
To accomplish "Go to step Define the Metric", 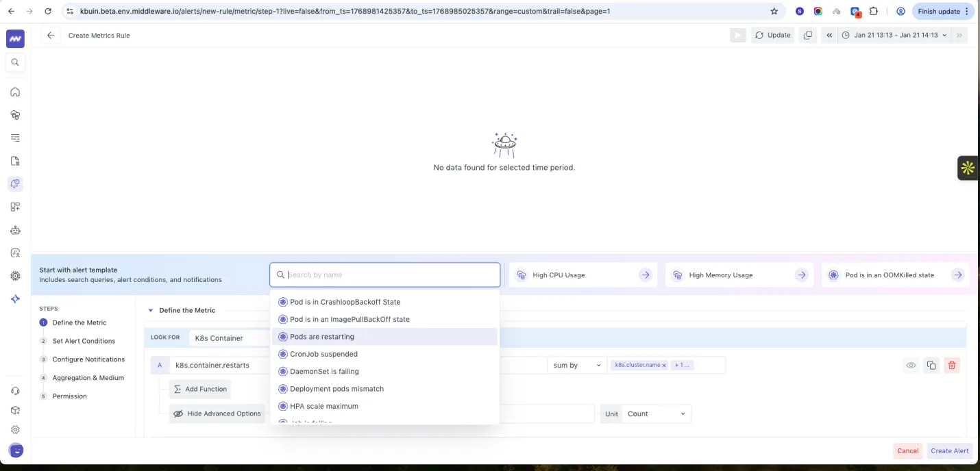I will 79,322.
